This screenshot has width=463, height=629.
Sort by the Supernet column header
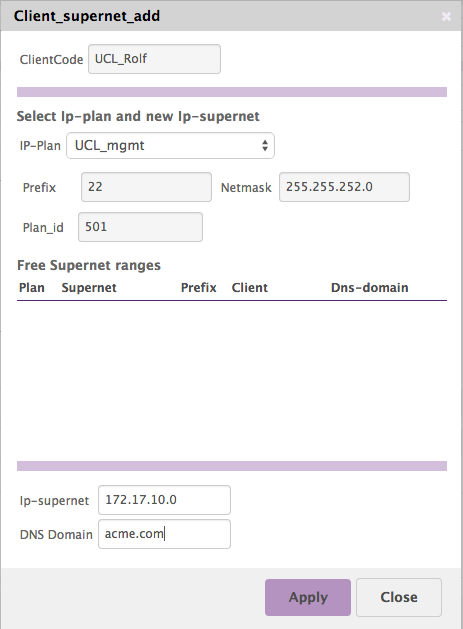(x=89, y=288)
